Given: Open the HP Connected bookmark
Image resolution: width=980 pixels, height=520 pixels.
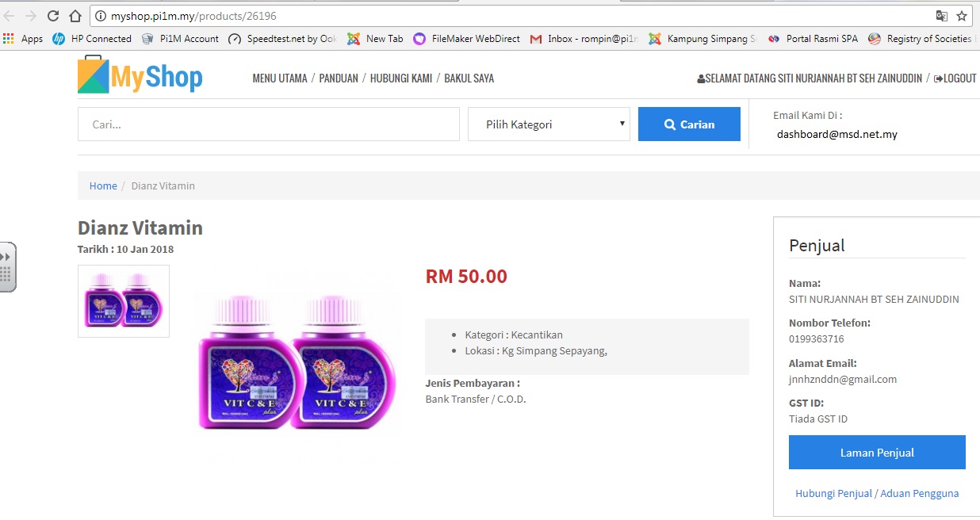Looking at the screenshot, I should tap(92, 38).
